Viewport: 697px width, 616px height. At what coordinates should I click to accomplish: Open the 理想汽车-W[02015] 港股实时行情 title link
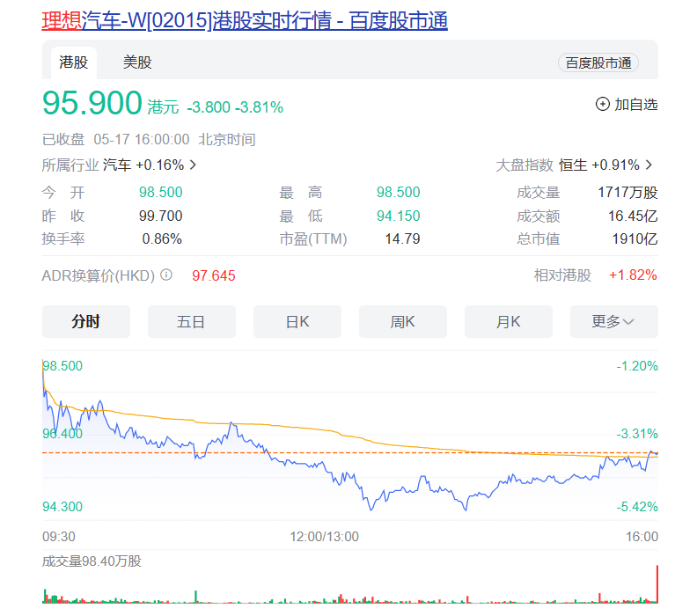coord(245,21)
